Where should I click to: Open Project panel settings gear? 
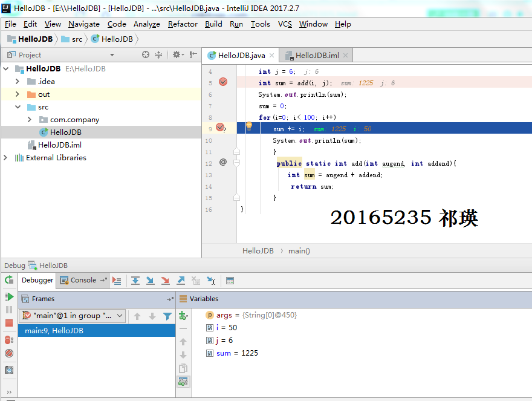[x=178, y=54]
